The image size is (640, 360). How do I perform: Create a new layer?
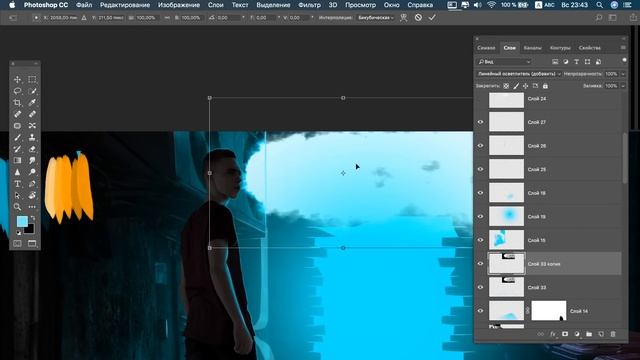click(601, 334)
